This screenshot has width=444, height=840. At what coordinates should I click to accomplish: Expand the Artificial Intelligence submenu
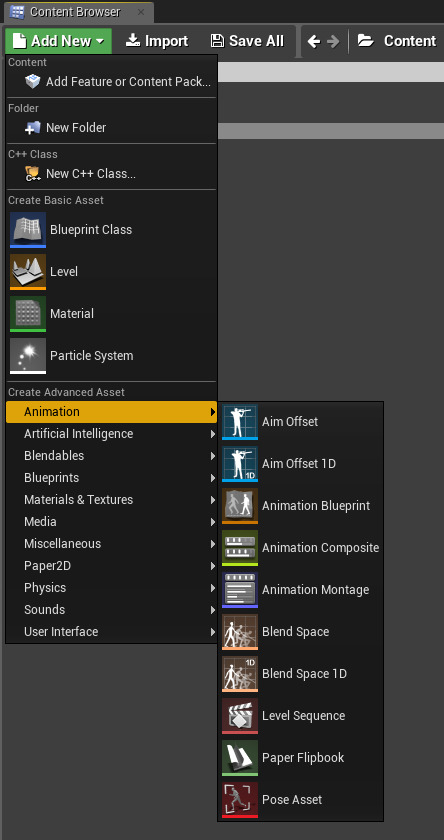[111, 434]
